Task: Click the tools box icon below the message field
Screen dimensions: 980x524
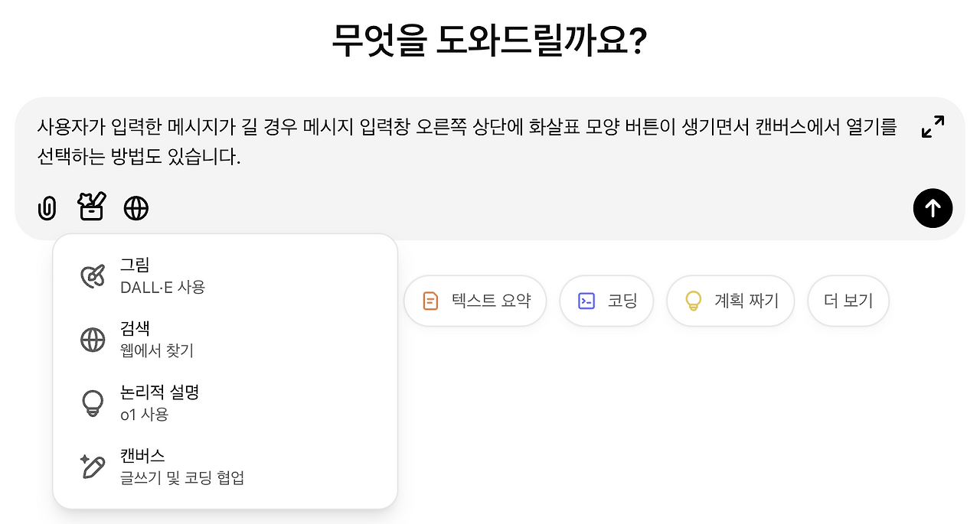Action: 91,207
